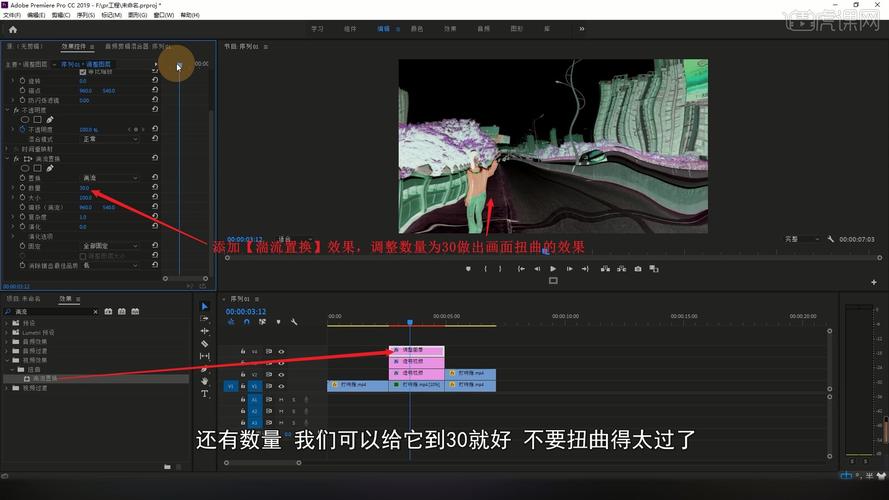This screenshot has width=889, height=500.
Task: Toggle animation stopwatch for 复杂度
Action: (23, 217)
